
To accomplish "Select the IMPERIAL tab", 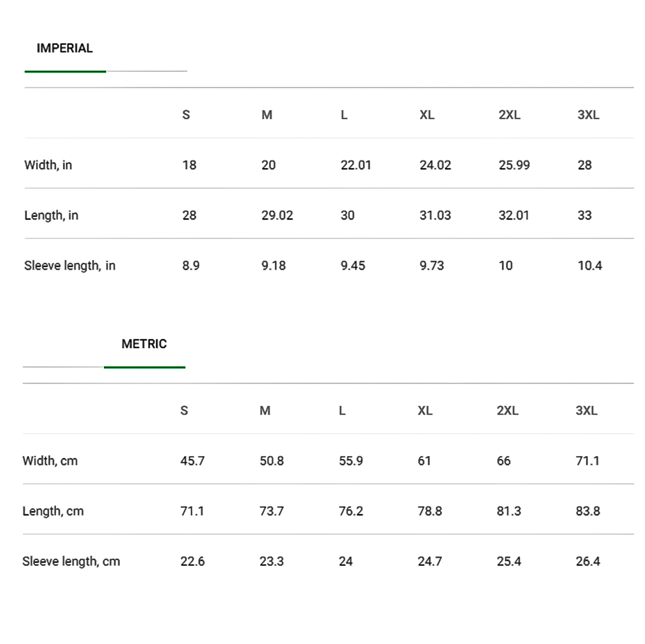I will pos(65,48).
